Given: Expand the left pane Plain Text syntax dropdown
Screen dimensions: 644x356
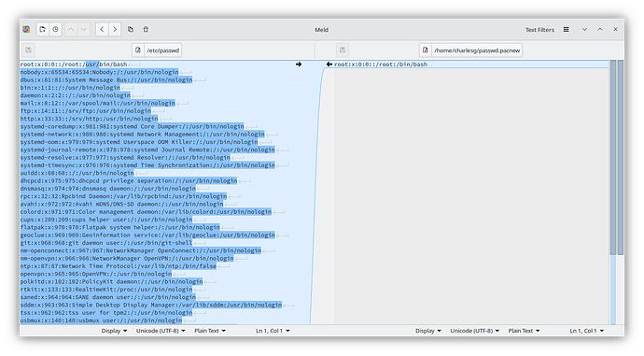Looking at the screenshot, I should tap(210, 331).
